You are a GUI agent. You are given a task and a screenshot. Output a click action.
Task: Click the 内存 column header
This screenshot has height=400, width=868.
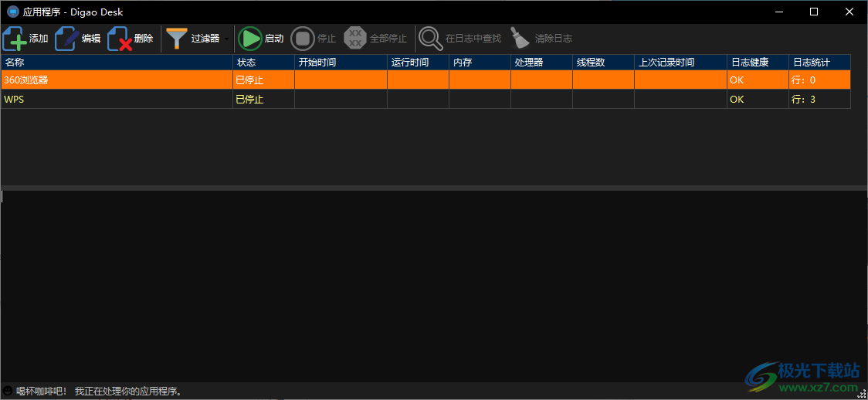[480, 62]
